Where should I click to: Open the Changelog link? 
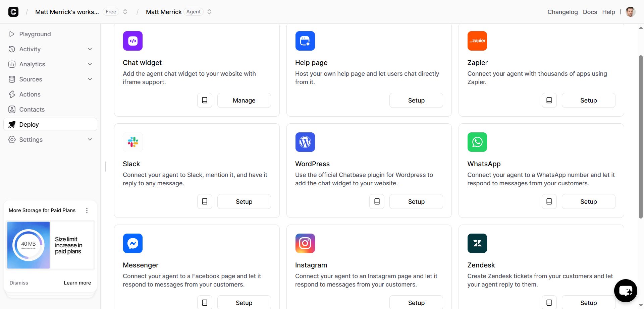[562, 12]
